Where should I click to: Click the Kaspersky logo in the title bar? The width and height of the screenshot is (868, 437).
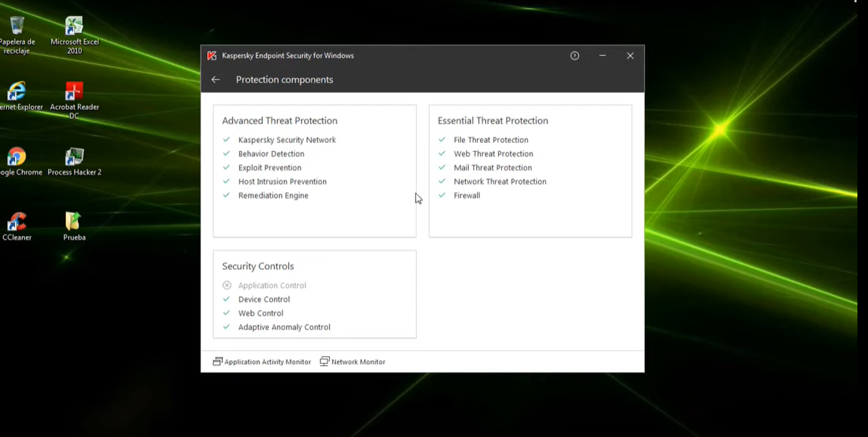(x=212, y=55)
